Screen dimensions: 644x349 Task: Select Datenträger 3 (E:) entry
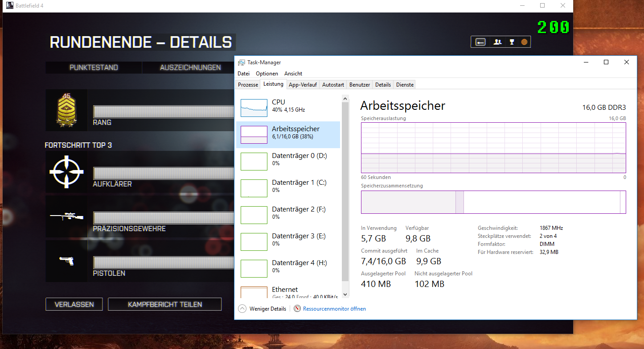pyautogui.click(x=288, y=242)
